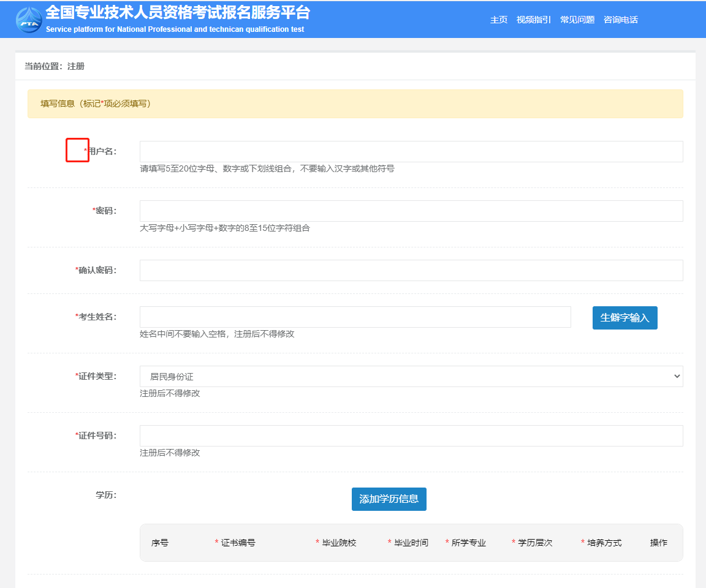The height and width of the screenshot is (588, 706).
Task: Go to 主页 homepage link
Action: tap(498, 19)
